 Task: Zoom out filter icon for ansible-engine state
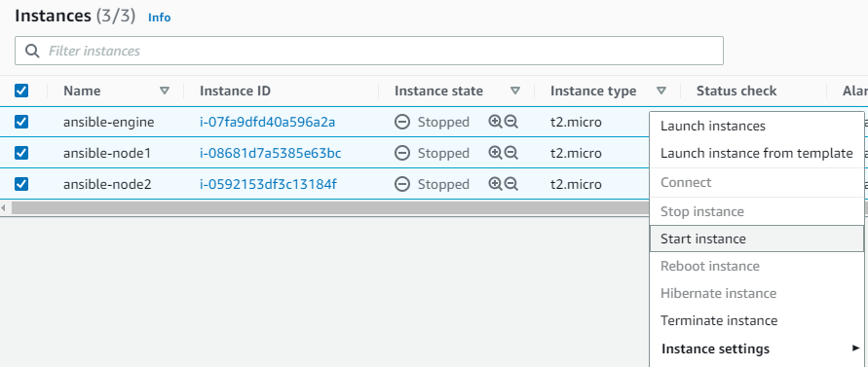coord(510,122)
